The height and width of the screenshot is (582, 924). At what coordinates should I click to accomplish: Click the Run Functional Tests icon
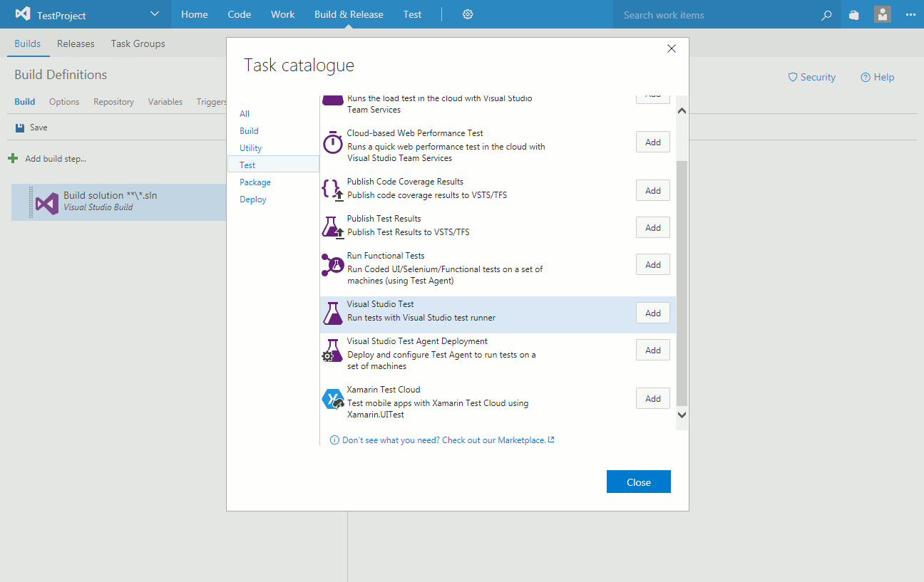pyautogui.click(x=332, y=265)
